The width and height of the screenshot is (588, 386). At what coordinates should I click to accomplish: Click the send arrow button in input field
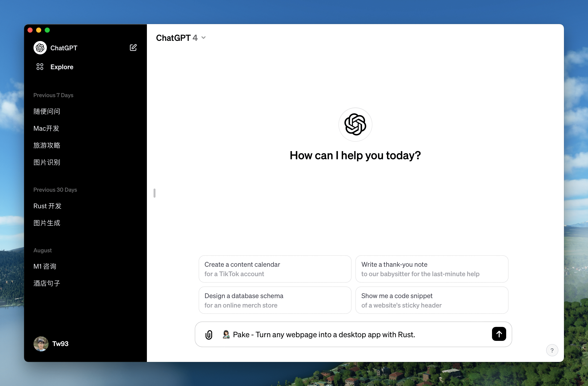point(499,334)
